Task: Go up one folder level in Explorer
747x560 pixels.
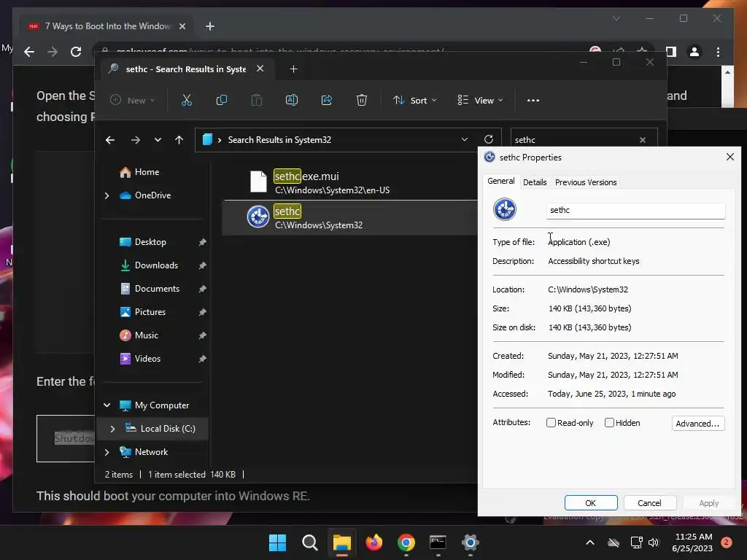Action: coord(179,140)
